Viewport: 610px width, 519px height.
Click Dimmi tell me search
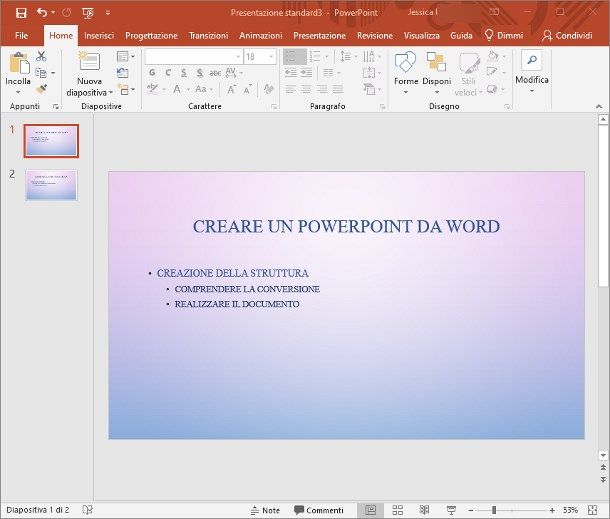coord(504,36)
